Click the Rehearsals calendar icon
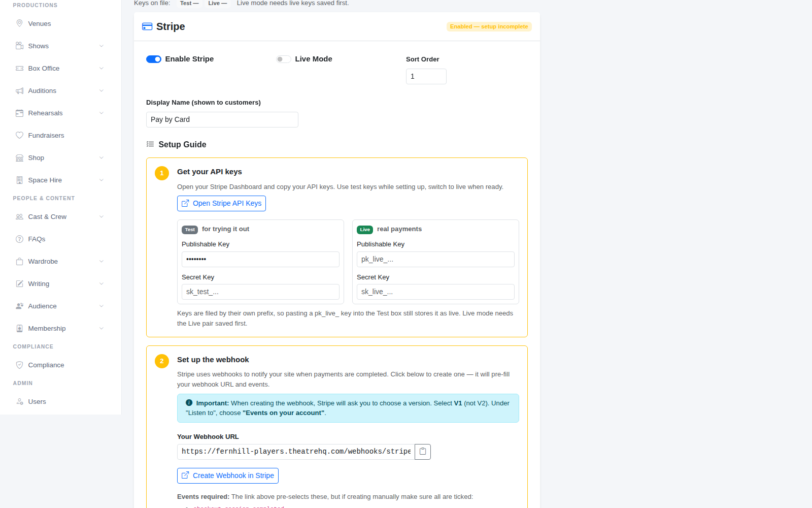Image resolution: width=812 pixels, height=508 pixels. pos(19,113)
